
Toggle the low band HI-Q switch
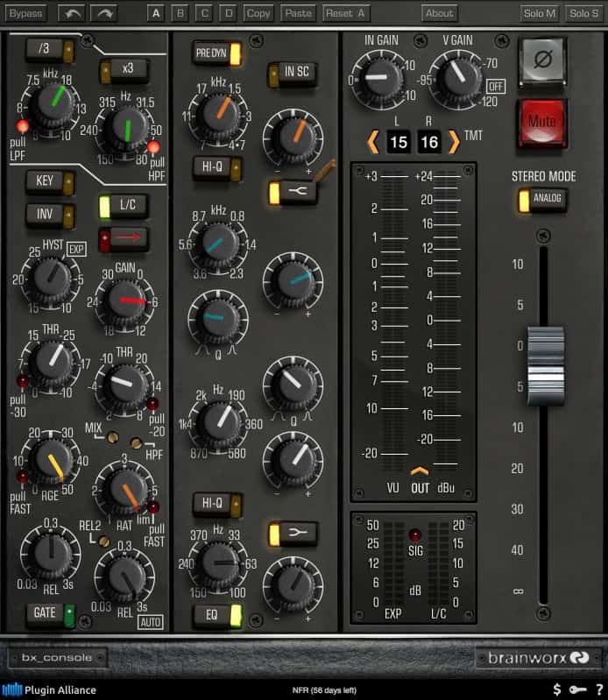tap(217, 505)
